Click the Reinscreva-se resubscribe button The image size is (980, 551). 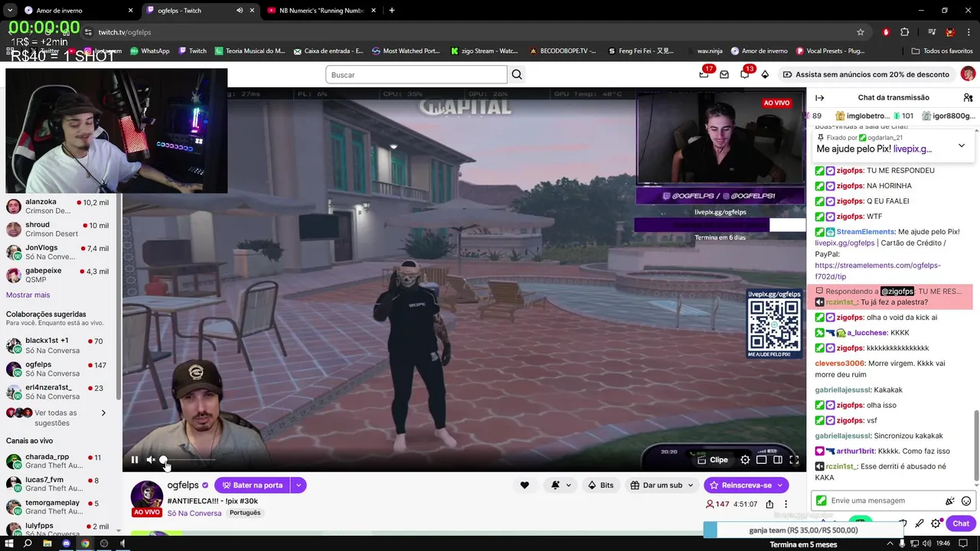746,485
